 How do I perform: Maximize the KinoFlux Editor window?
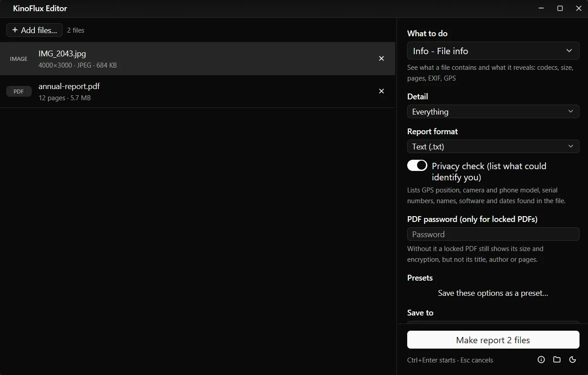pos(560,9)
